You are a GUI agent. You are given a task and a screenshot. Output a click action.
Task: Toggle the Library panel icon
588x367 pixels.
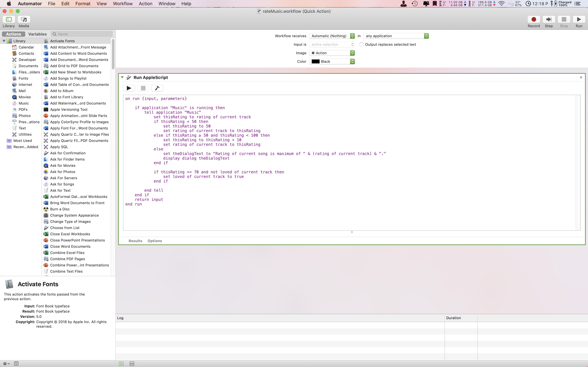click(x=9, y=19)
